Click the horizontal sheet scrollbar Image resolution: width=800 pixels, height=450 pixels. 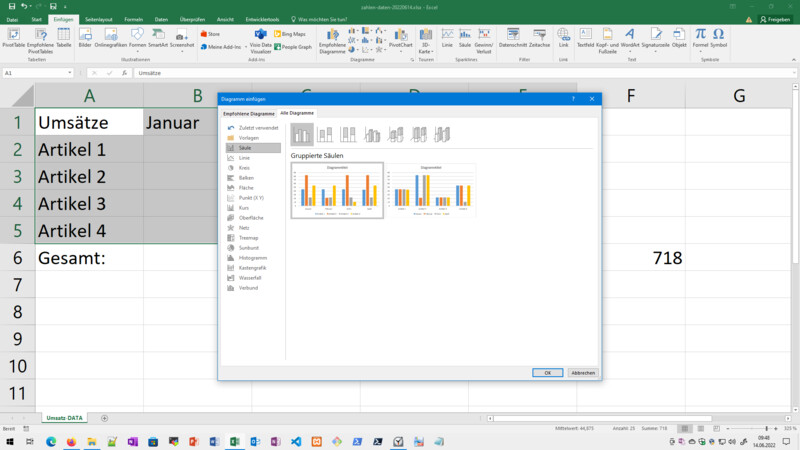point(603,418)
